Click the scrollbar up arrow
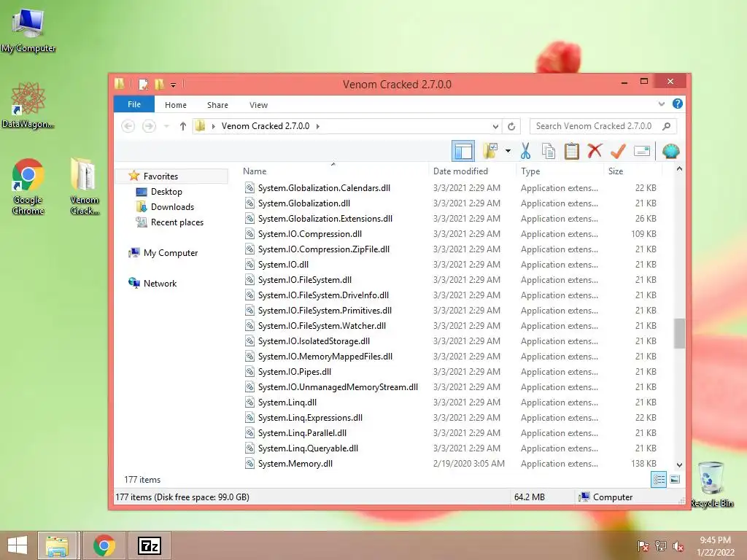This screenshot has width=747, height=560. (679, 169)
